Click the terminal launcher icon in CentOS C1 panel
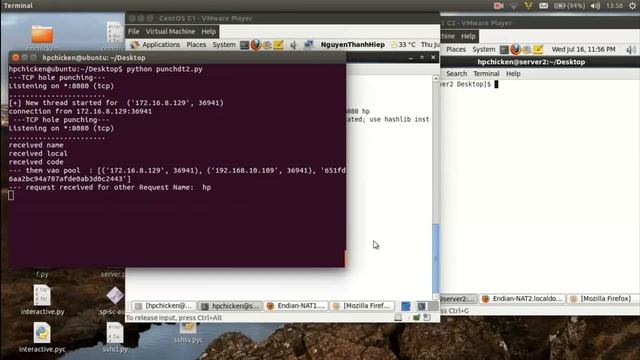The height and width of the screenshot is (360, 640). pos(244,45)
